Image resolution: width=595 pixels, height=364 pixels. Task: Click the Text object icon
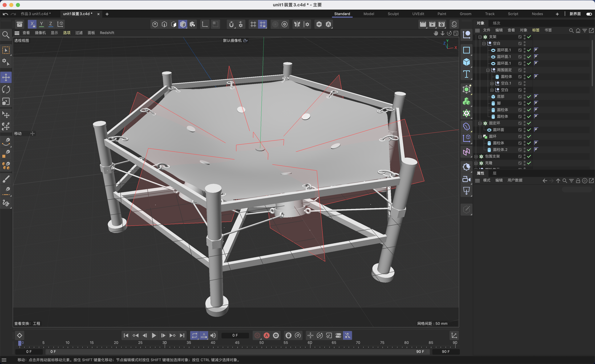tap(466, 74)
